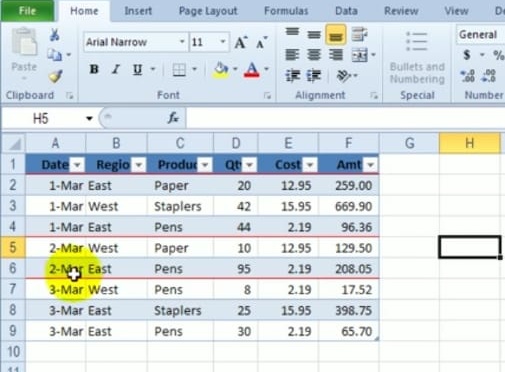This screenshot has height=372, width=505.
Task: Click Bullets and Numbering button
Action: click(x=417, y=57)
